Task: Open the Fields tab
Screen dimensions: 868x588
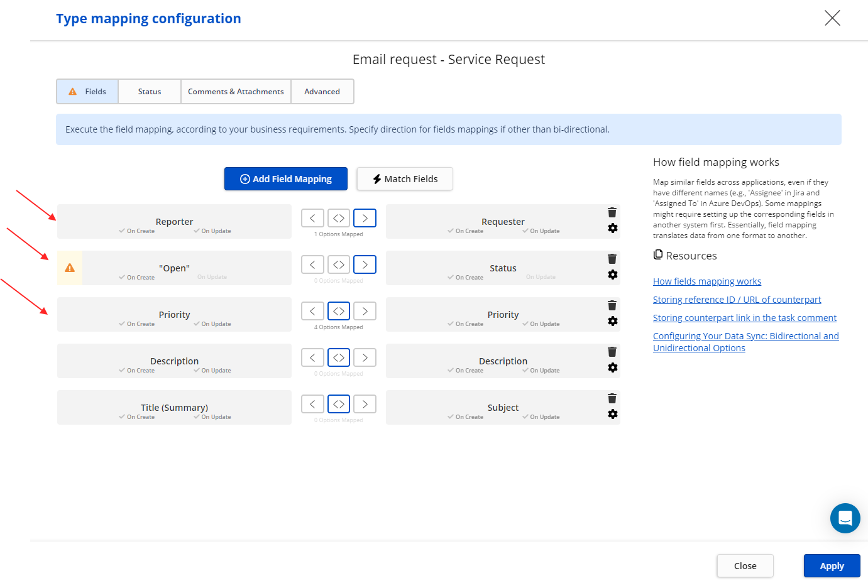Action: [x=87, y=91]
